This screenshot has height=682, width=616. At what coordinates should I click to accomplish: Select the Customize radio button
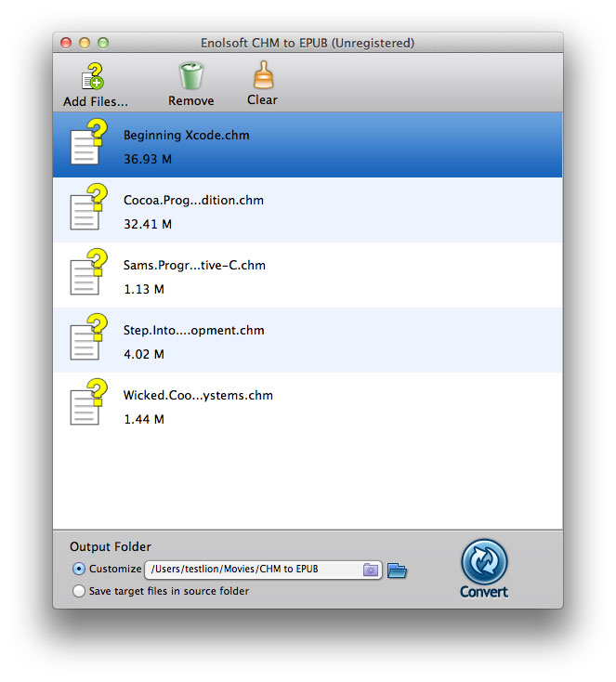[79, 569]
